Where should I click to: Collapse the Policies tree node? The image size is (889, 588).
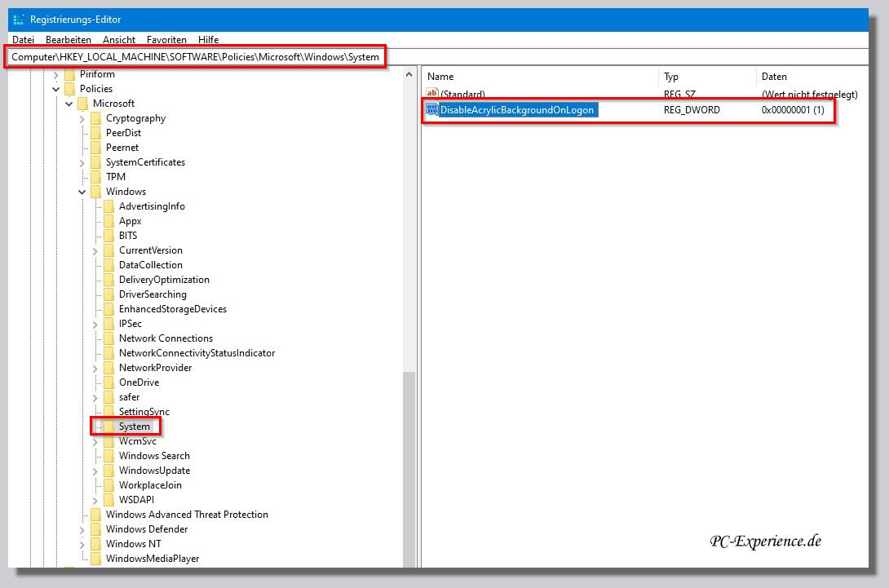pos(55,89)
